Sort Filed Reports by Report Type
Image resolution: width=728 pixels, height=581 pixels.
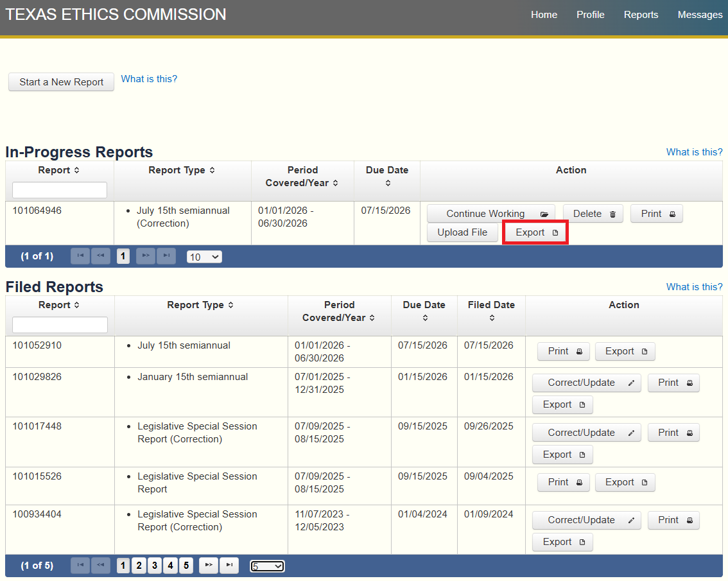point(230,305)
